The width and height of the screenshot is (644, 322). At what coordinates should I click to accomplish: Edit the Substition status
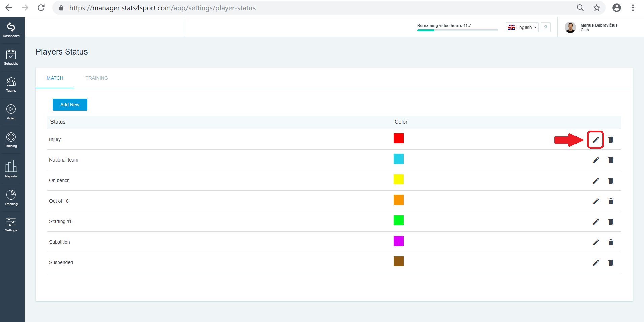pos(596,242)
